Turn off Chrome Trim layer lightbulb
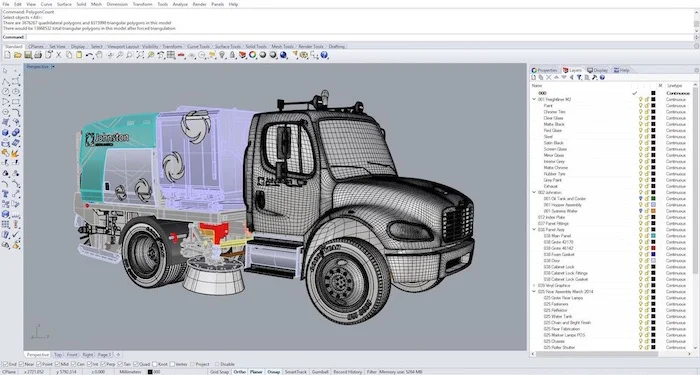Image resolution: width=700 pixels, height=375 pixels. [x=640, y=112]
